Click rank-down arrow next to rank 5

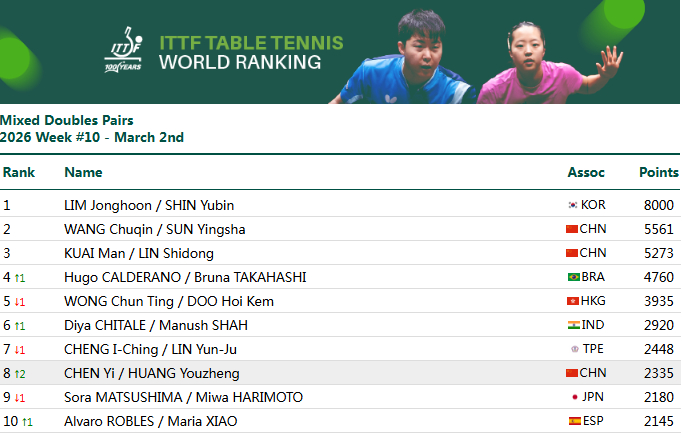[x=20, y=302]
